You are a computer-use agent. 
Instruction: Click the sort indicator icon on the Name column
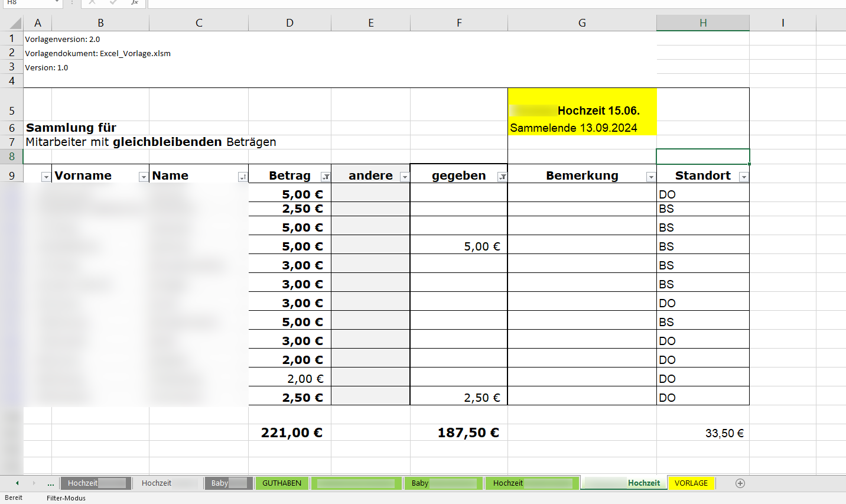click(x=242, y=176)
